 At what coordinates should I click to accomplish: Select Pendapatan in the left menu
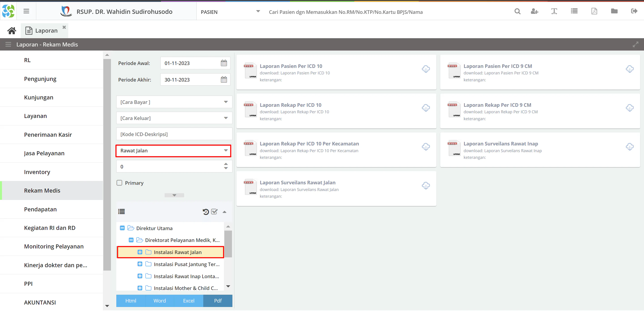click(40, 209)
